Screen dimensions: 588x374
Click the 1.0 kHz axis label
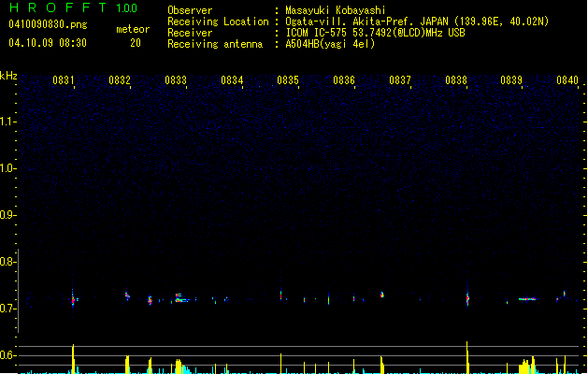pos(7,168)
